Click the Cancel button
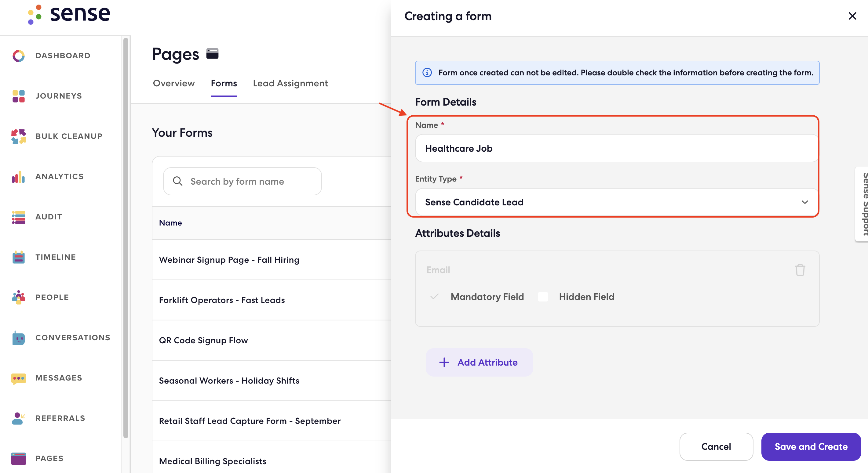The width and height of the screenshot is (868, 473). pyautogui.click(x=716, y=447)
